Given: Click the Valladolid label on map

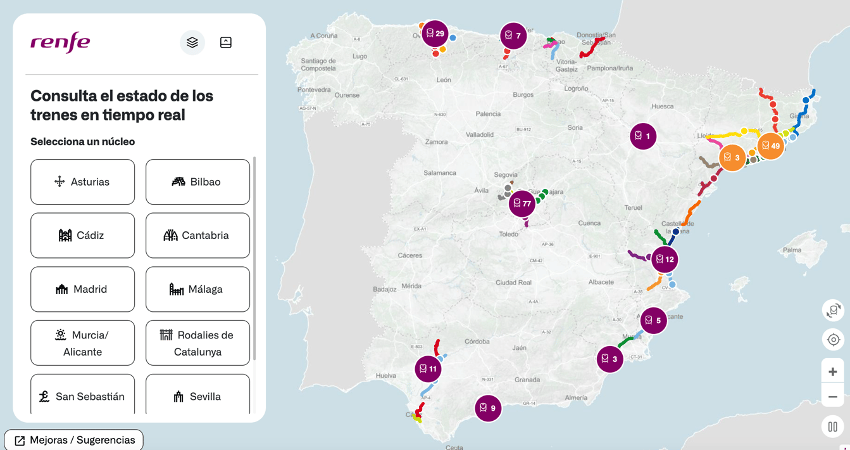Looking at the screenshot, I should (x=480, y=134).
